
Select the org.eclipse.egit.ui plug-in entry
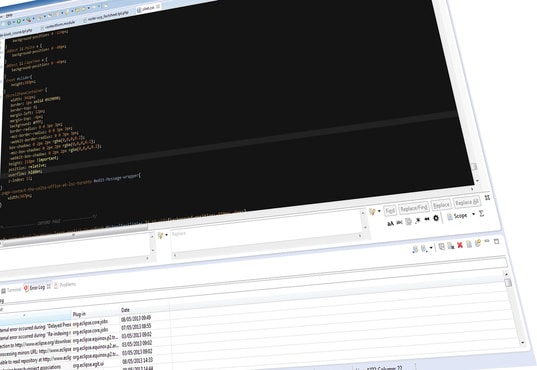[89, 365]
